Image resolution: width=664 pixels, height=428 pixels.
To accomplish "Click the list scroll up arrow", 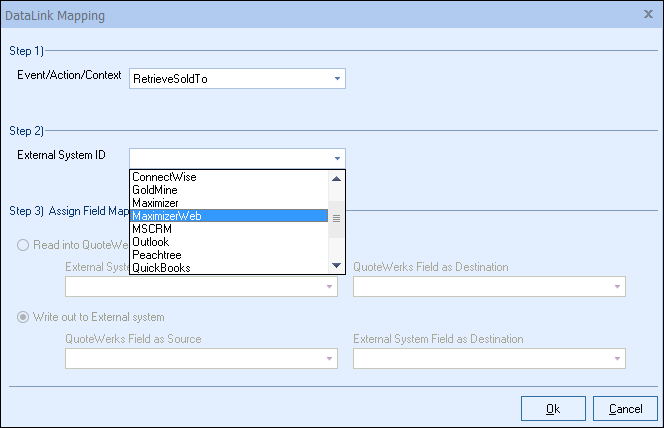I will (337, 178).
